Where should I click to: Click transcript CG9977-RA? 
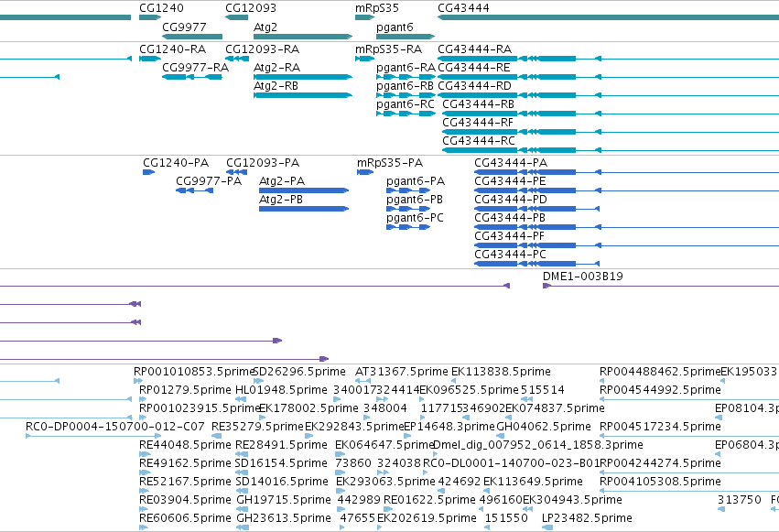[x=195, y=68]
